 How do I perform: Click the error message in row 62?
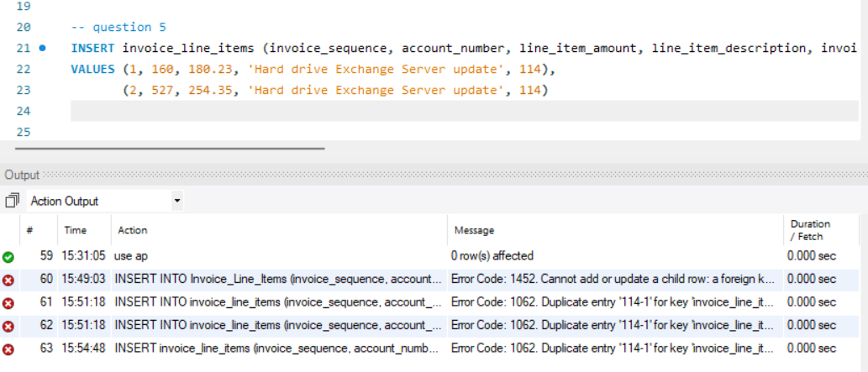[x=613, y=326]
